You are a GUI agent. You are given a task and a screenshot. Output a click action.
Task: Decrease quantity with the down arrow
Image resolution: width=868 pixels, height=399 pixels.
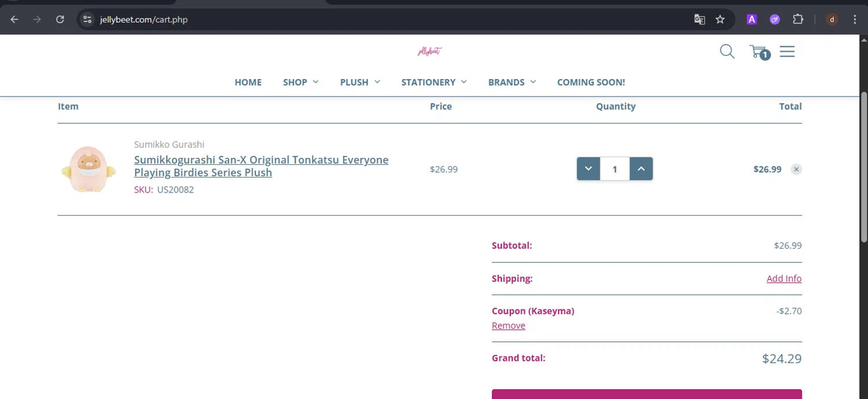point(589,169)
